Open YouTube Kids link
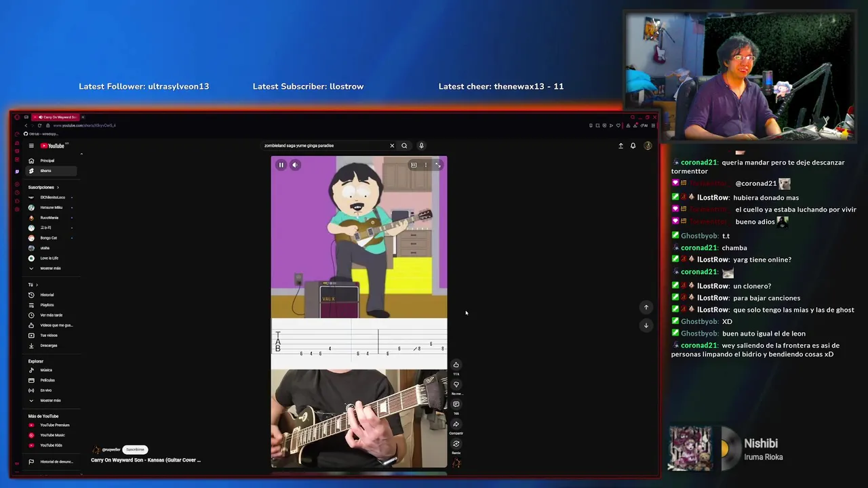Image resolution: width=868 pixels, height=488 pixels. click(51, 445)
